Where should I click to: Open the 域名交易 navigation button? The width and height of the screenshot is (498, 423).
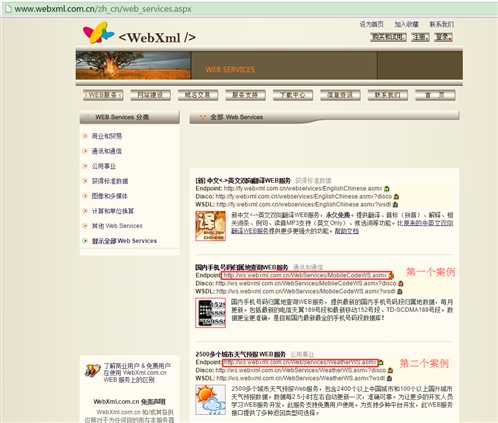[x=198, y=95]
